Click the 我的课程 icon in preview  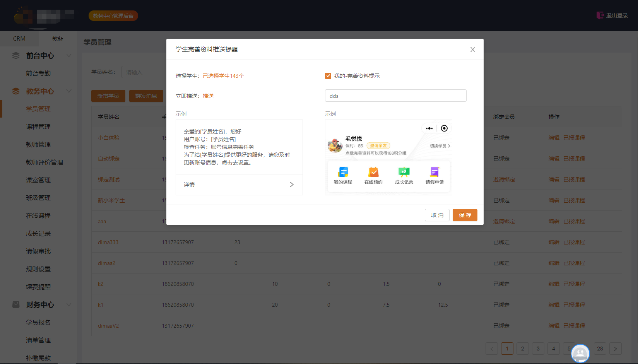point(343,172)
